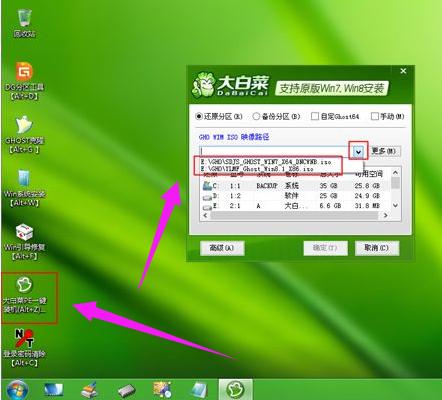Open the Win system install (Alt+W) icon
This screenshot has height=400, width=442.
coord(24,188)
